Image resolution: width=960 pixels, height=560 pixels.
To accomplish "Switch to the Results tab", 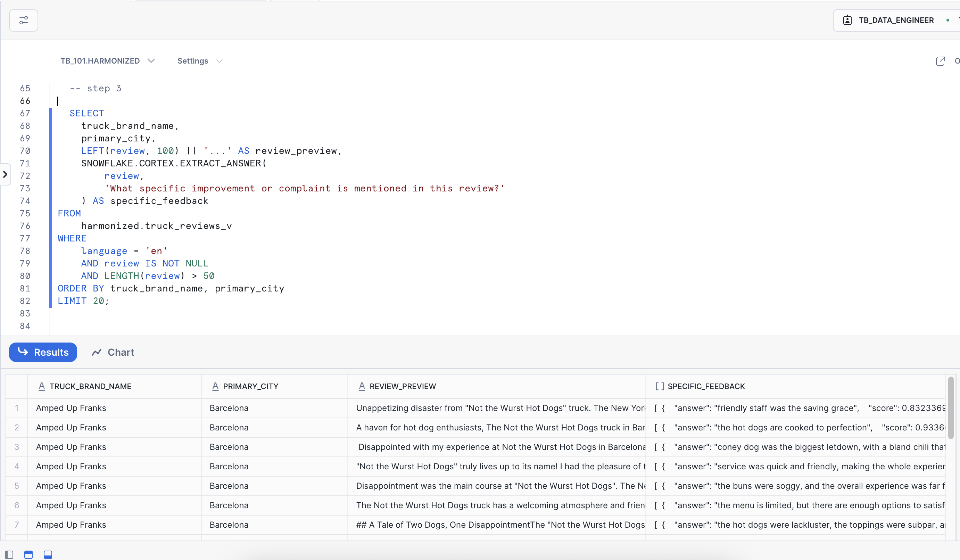I will pyautogui.click(x=43, y=352).
